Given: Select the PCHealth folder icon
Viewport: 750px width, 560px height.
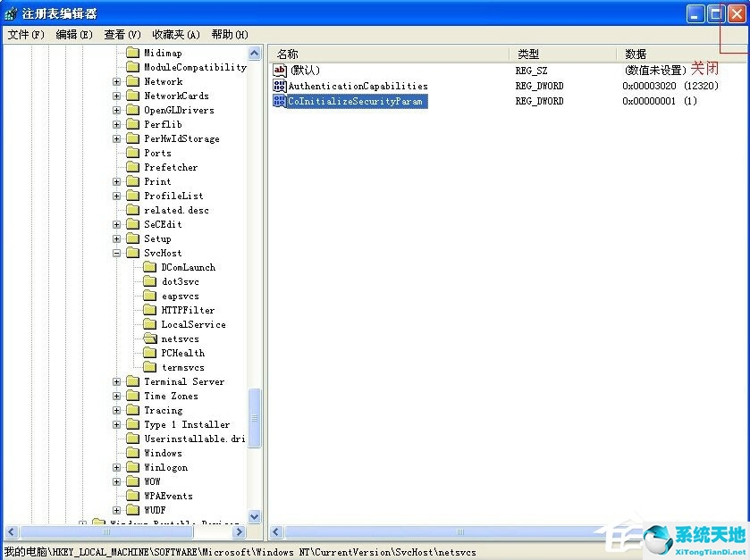Looking at the screenshot, I should pyautogui.click(x=149, y=353).
